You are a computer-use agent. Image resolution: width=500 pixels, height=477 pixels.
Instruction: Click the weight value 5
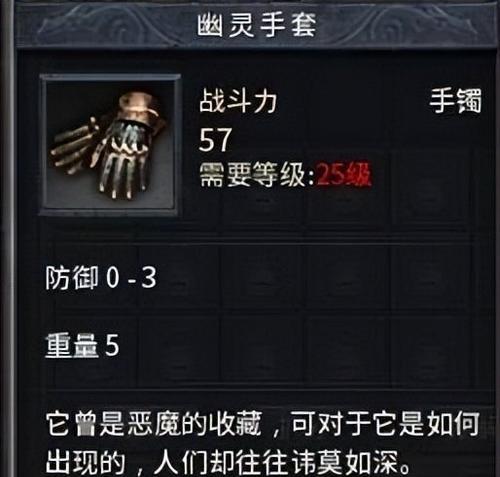point(112,345)
